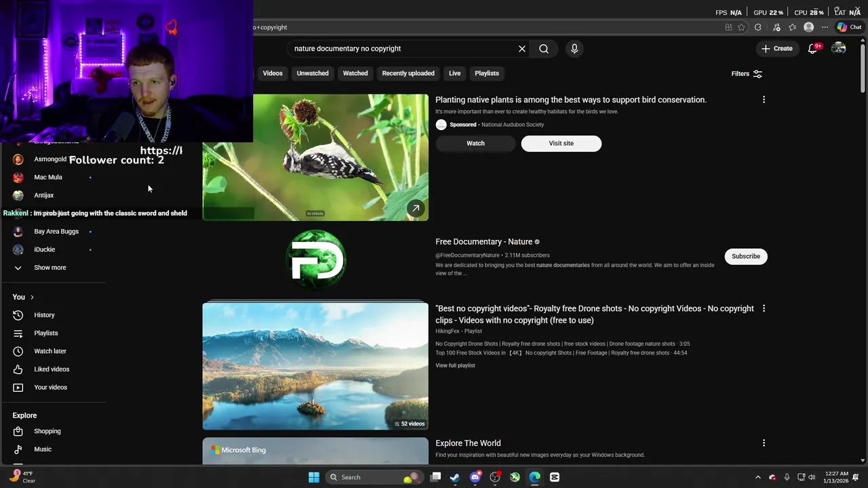This screenshot has width=868, height=488.
Task: Select the Watched filter chip
Action: (355, 73)
